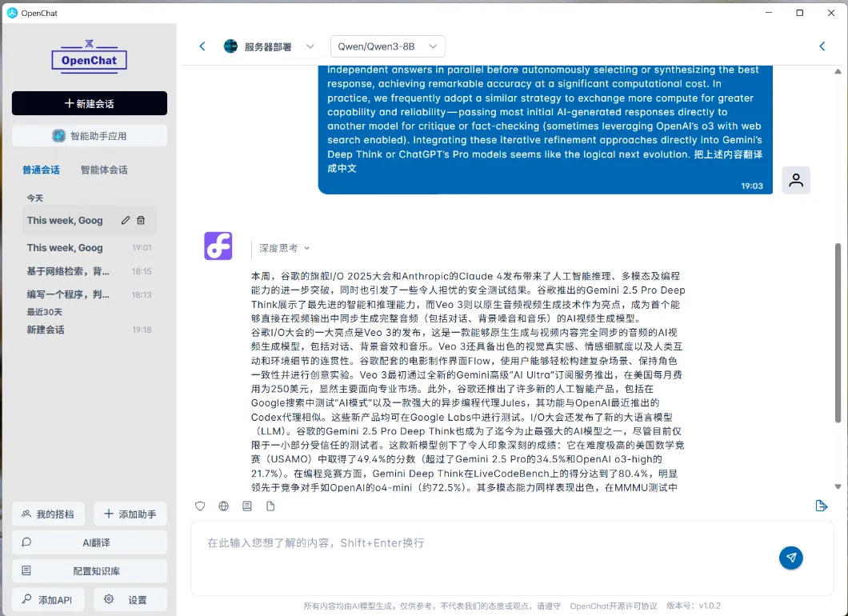Viewport: 848px width, 616px height.
Task: Open 设置
Action: point(130,600)
